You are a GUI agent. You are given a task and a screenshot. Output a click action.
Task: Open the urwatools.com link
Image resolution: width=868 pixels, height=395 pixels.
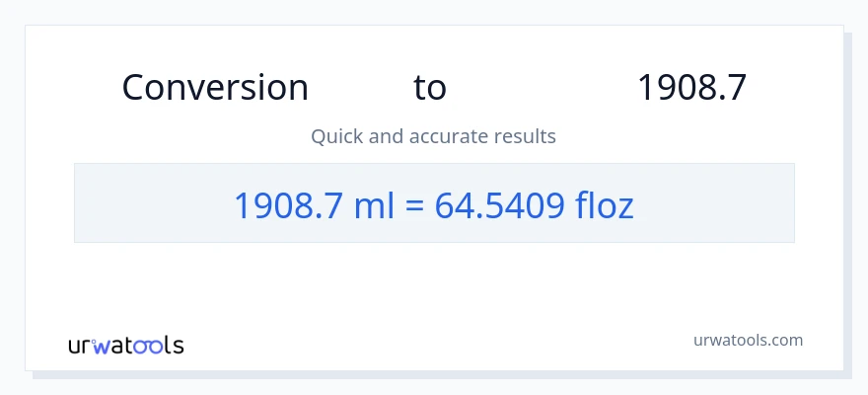(x=748, y=340)
